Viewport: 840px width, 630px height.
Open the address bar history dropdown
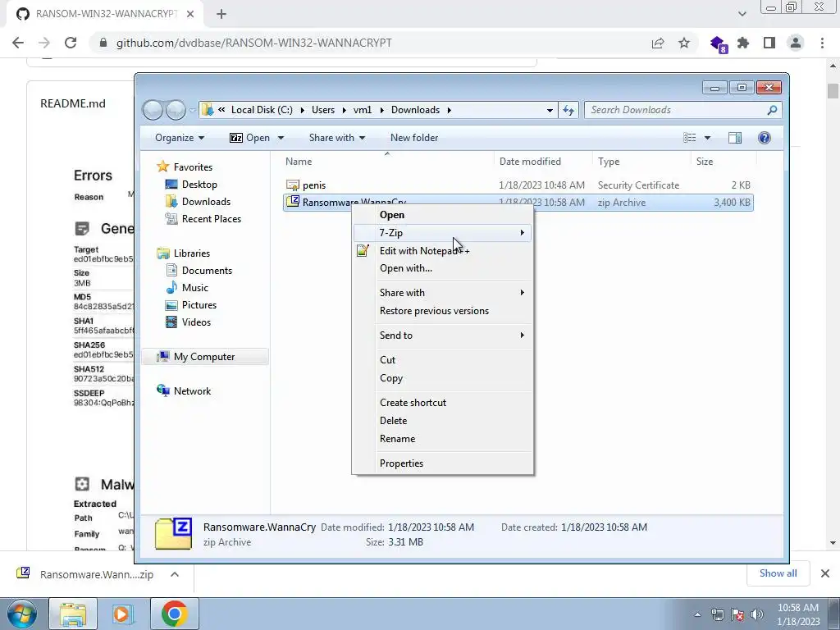pos(550,111)
